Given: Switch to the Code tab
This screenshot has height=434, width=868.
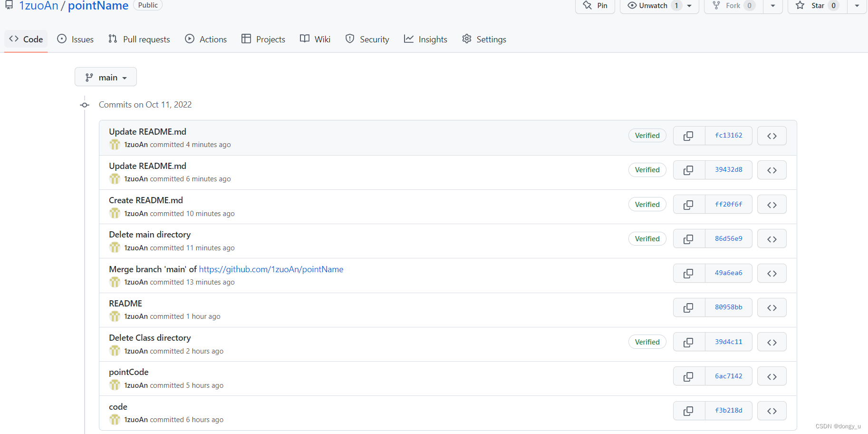Looking at the screenshot, I should point(26,39).
